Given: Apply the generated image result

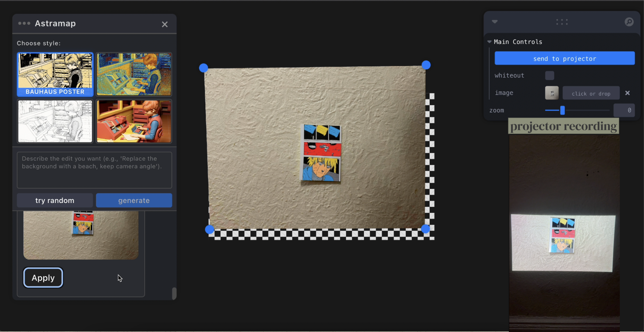Looking at the screenshot, I should click(x=43, y=278).
